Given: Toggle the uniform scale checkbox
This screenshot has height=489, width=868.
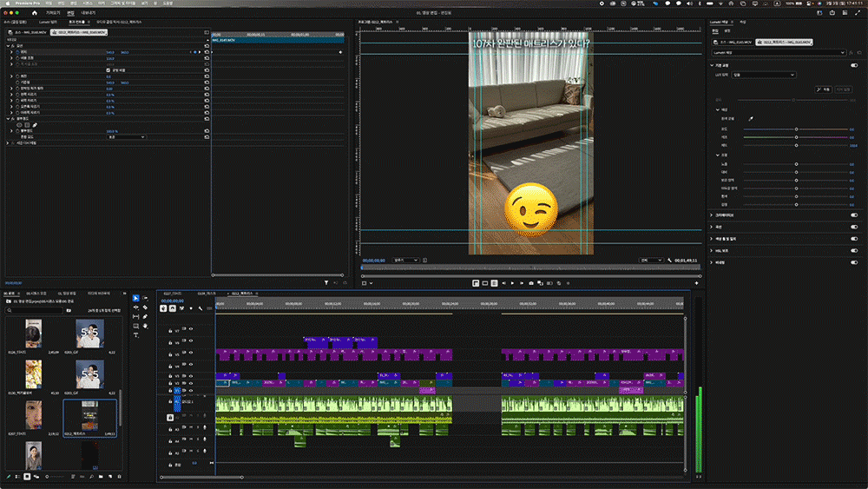Looking at the screenshot, I should tap(108, 70).
